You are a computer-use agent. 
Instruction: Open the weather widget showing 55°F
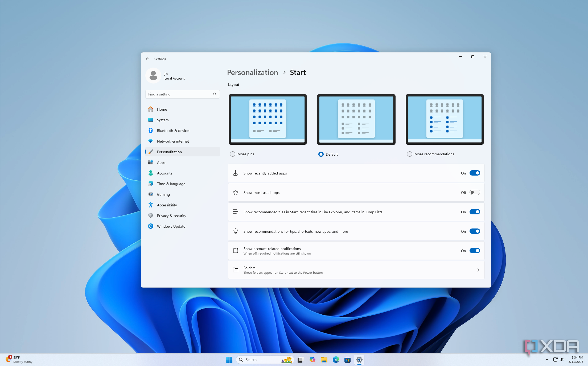(19, 360)
